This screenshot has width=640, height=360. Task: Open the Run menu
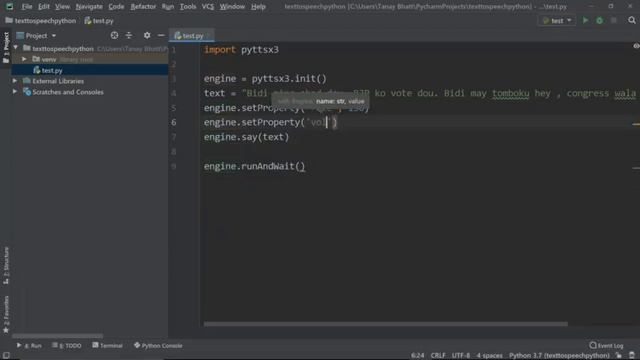tap(168, 7)
